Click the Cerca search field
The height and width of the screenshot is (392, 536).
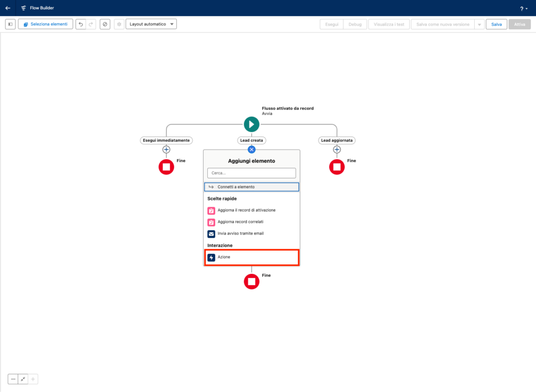[251, 173]
